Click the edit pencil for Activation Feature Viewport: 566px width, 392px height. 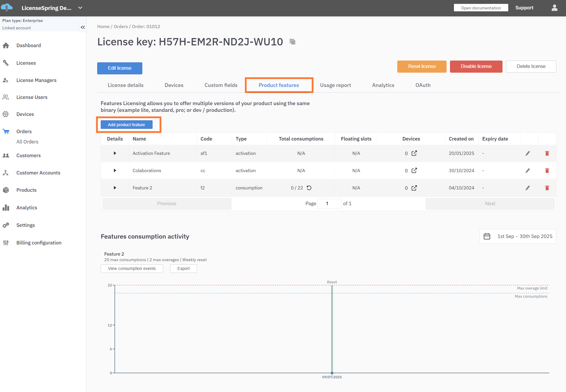(528, 153)
